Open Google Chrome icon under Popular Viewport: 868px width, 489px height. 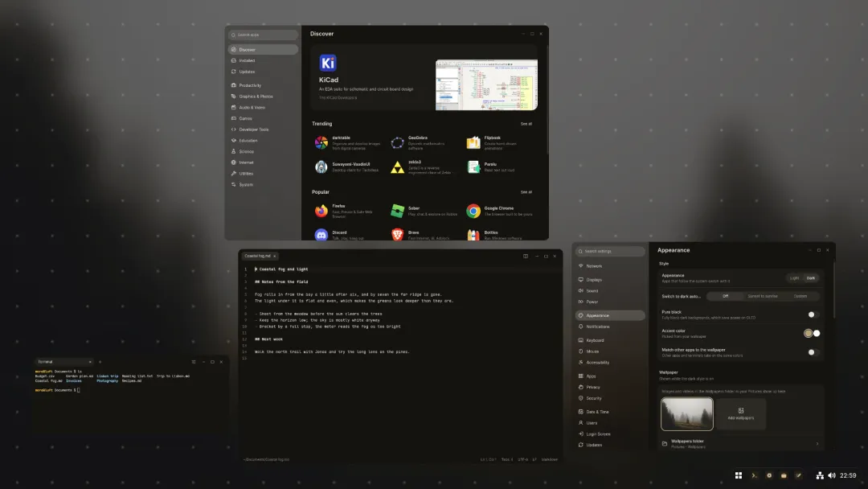pyautogui.click(x=473, y=211)
